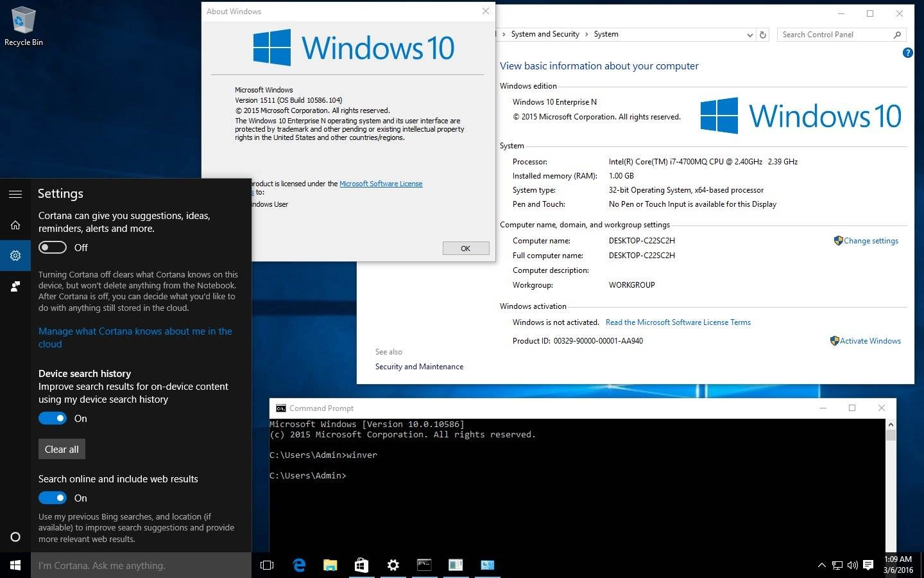Disable Search online and web results
The height and width of the screenshot is (578, 924).
point(53,498)
